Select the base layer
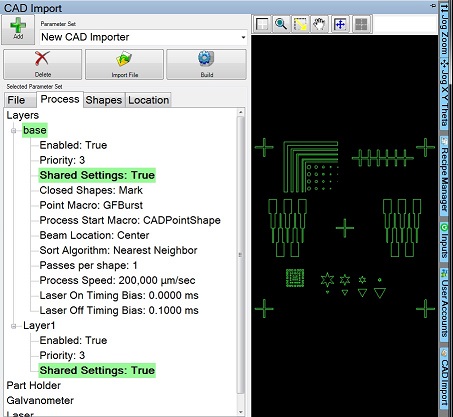The image size is (453, 417). 35,130
